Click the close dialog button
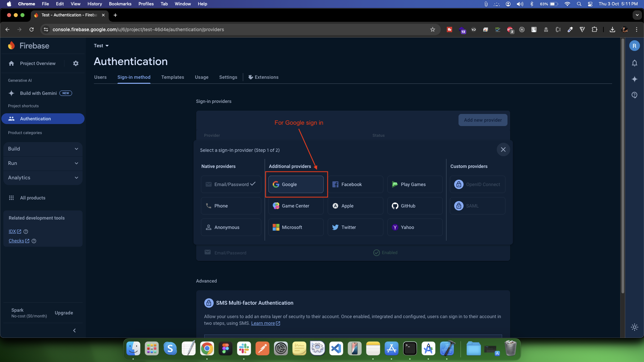 coord(503,149)
